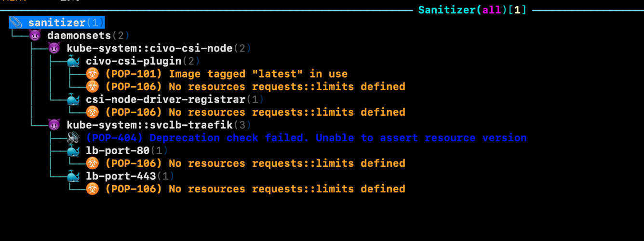This screenshot has width=644, height=241.
Task: Click the paperclip icon beside sanitizer
Action: coord(16,23)
